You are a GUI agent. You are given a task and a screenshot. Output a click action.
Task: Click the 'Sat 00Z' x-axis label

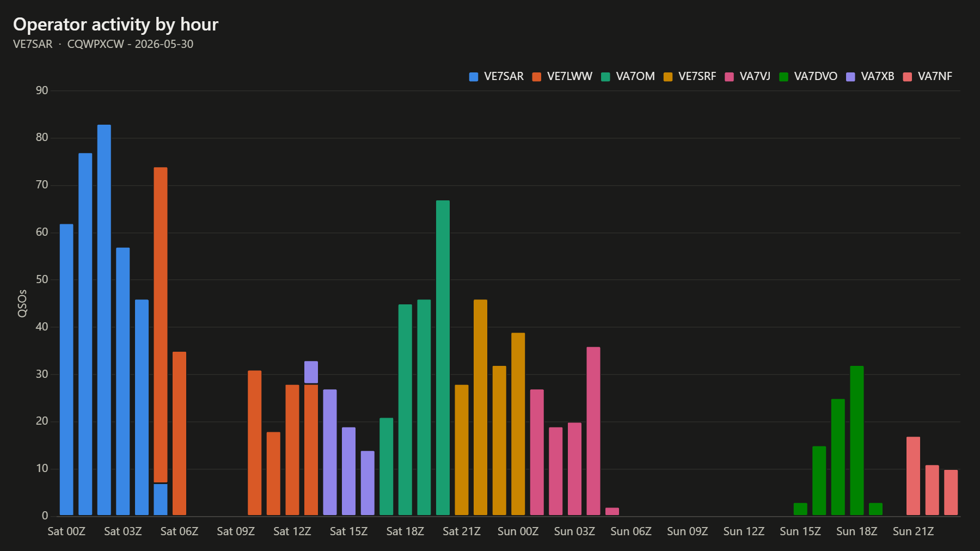66,531
